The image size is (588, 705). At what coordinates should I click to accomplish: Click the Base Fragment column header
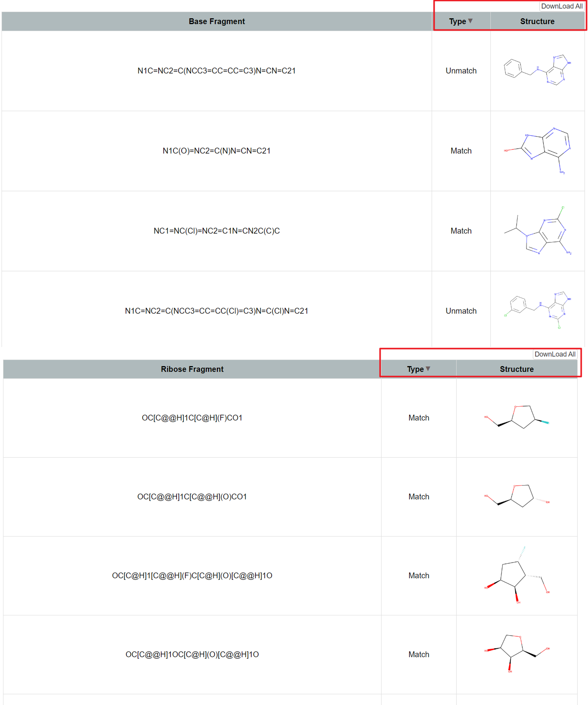(x=217, y=21)
